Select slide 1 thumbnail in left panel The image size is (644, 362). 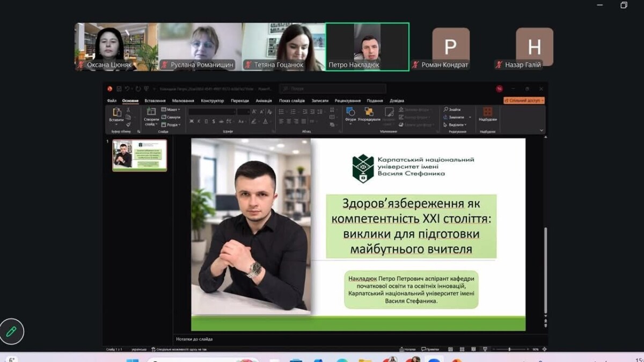point(140,156)
